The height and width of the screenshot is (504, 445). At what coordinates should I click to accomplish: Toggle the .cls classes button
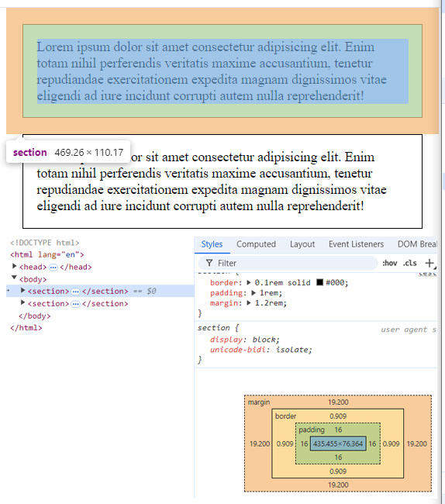click(410, 264)
